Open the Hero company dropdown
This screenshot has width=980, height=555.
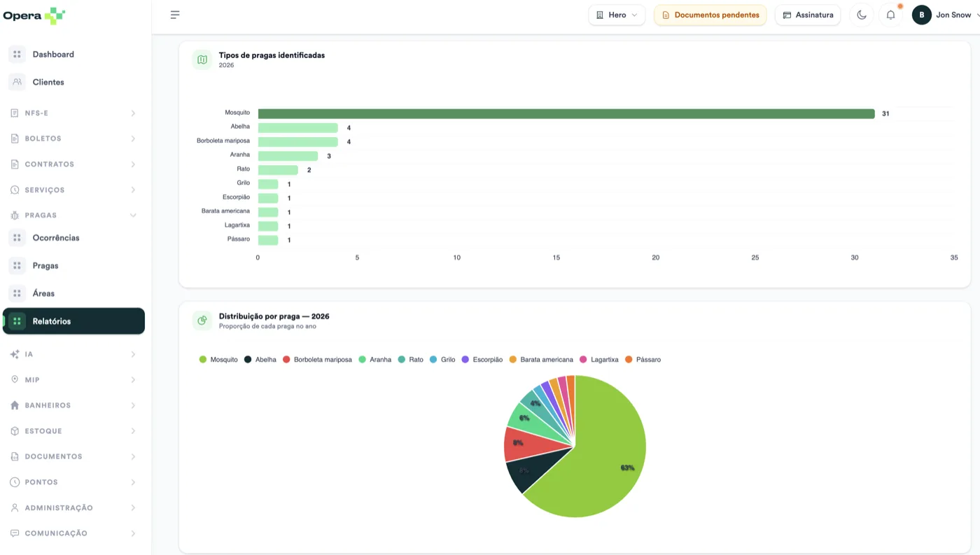point(617,15)
